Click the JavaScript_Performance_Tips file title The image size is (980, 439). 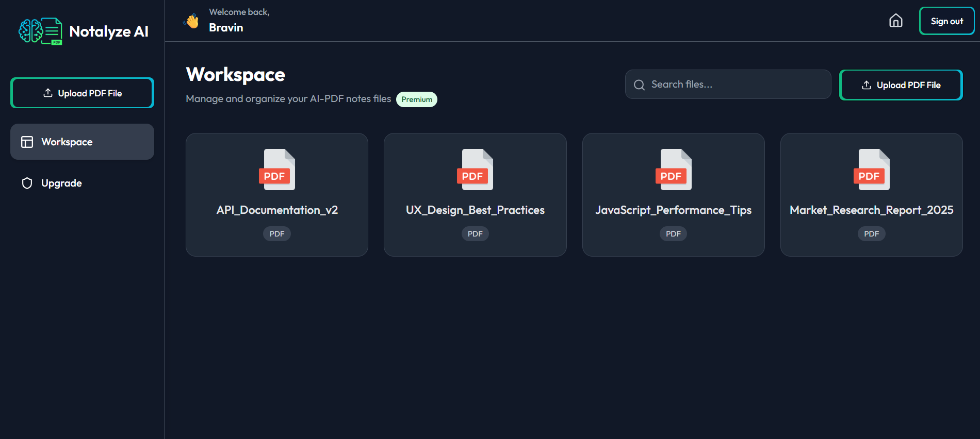[x=673, y=210]
